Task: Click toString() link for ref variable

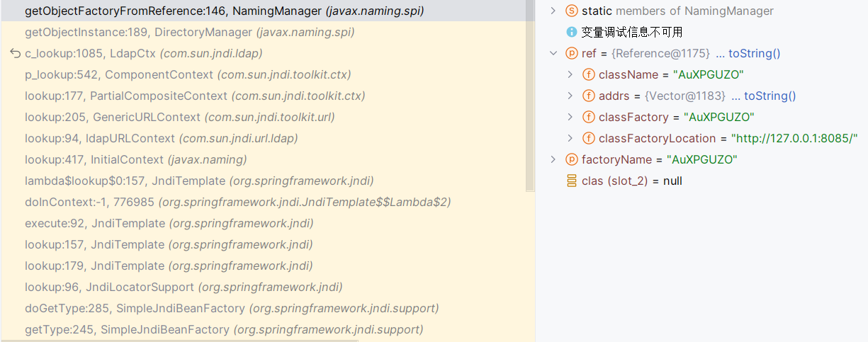Action: tap(754, 53)
